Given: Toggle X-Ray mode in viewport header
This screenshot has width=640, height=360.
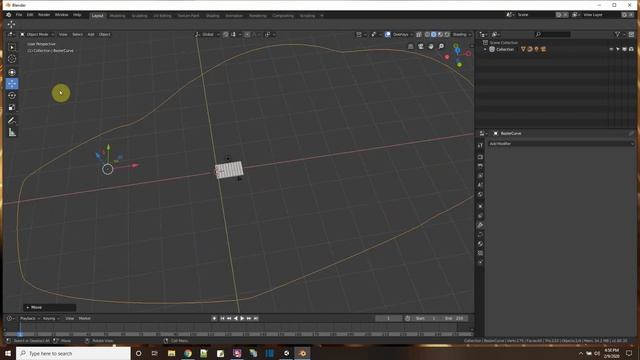Looking at the screenshot, I should (x=419, y=34).
